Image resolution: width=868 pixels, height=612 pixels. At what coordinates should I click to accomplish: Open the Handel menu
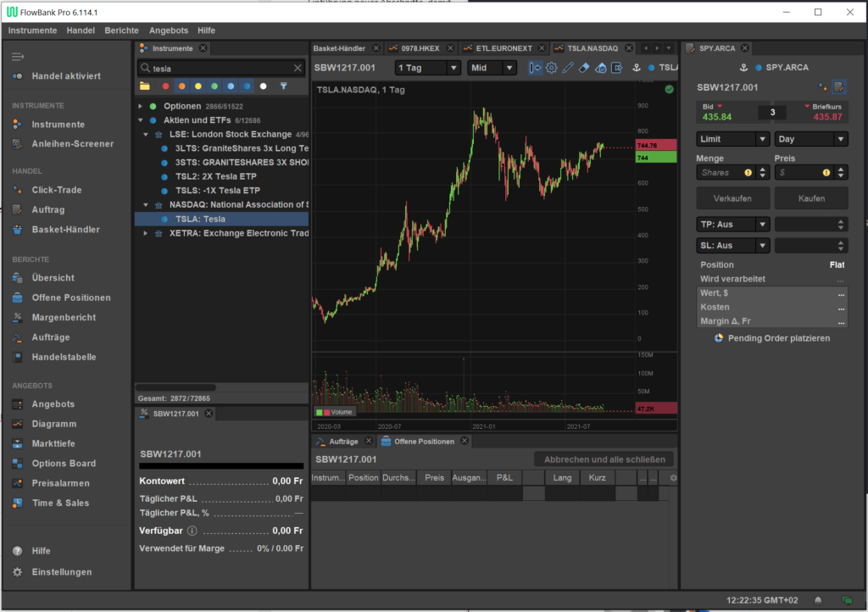pyautogui.click(x=81, y=31)
